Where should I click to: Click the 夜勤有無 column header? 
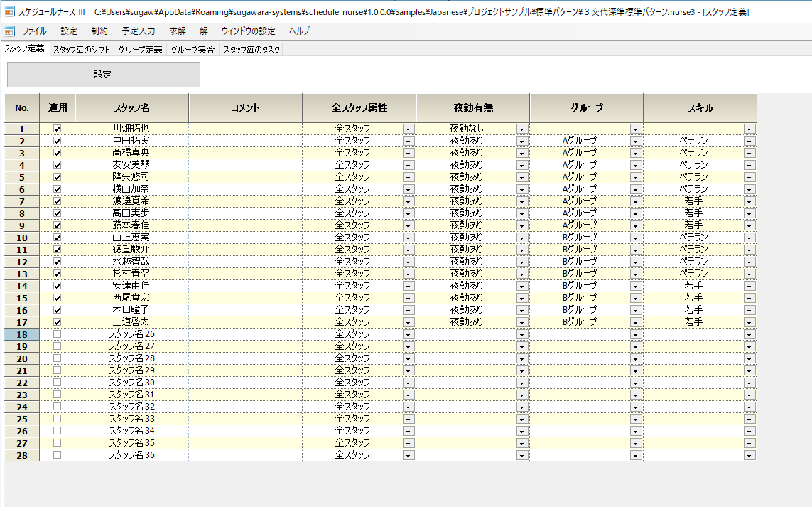coord(473,108)
